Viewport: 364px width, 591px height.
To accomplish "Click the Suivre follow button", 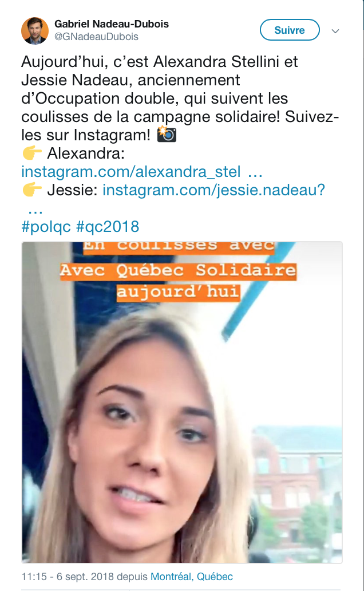I will [290, 30].
